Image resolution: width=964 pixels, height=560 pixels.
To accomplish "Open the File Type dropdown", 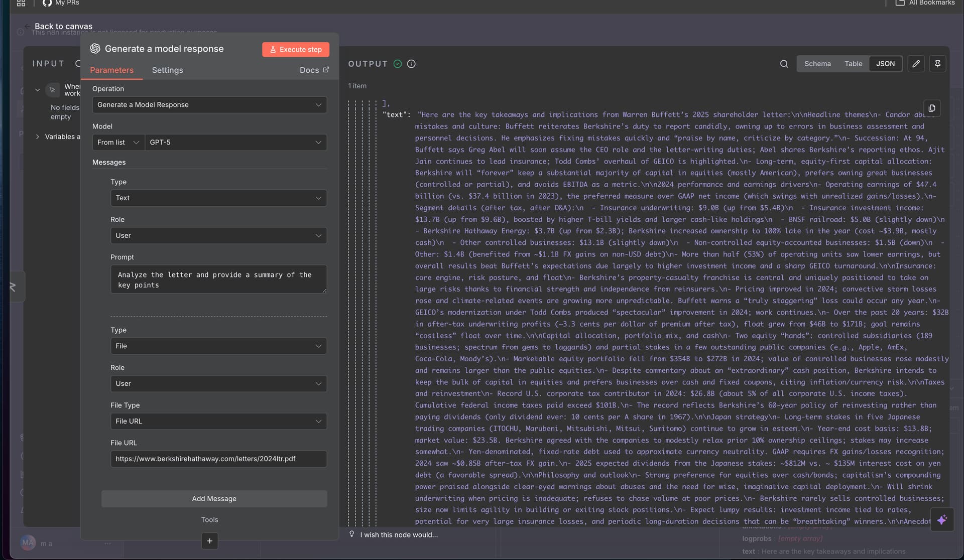I will point(218,422).
